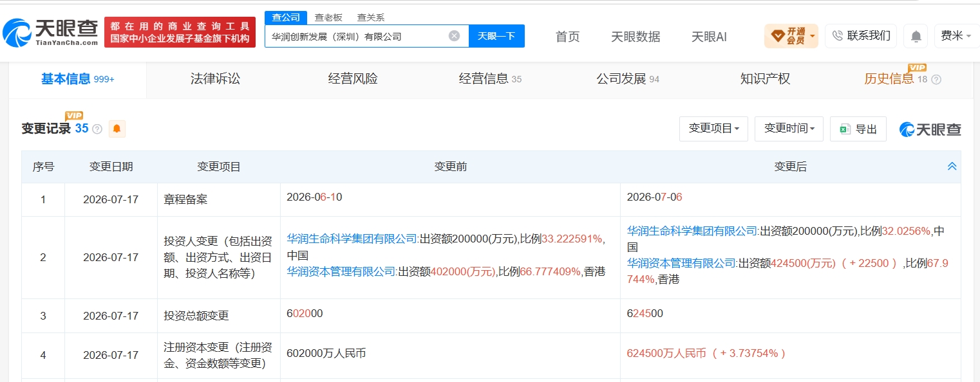Viewport: 980px width, 382px height.
Task: Open the 经营风险 tab
Action: tap(353, 79)
